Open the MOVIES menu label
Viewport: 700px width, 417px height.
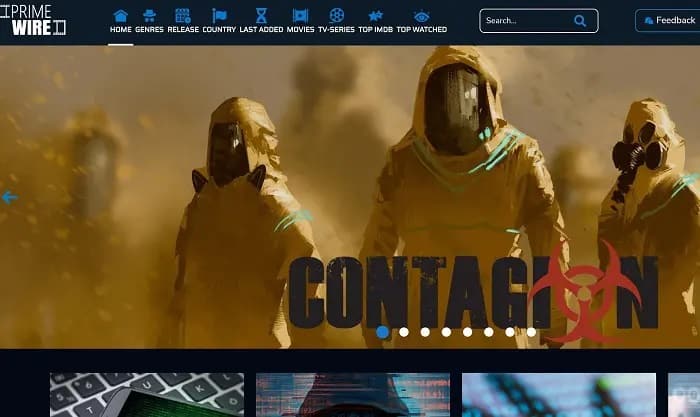pos(300,29)
